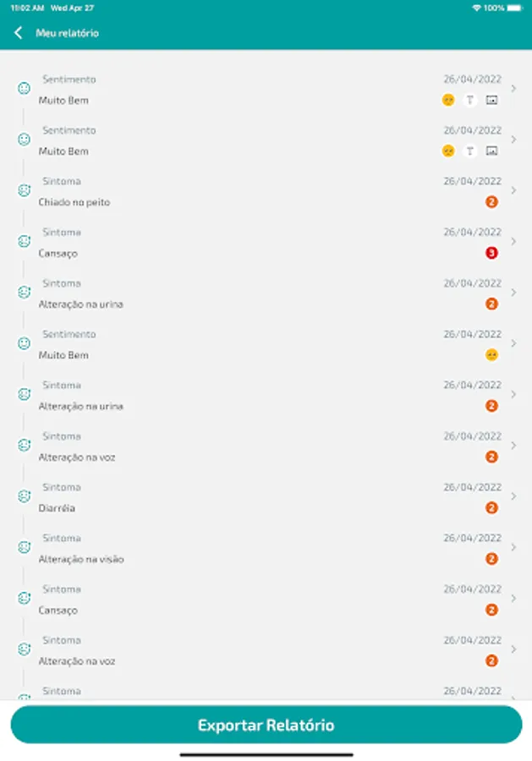Tap the yellow emoji badge on second Sentimento entry
This screenshot has height=761, width=532.
pyautogui.click(x=447, y=150)
